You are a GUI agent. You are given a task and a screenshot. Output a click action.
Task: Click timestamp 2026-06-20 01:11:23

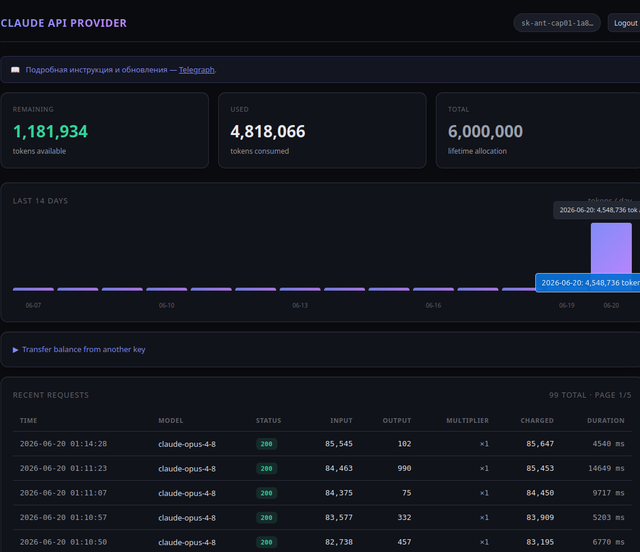(63, 468)
